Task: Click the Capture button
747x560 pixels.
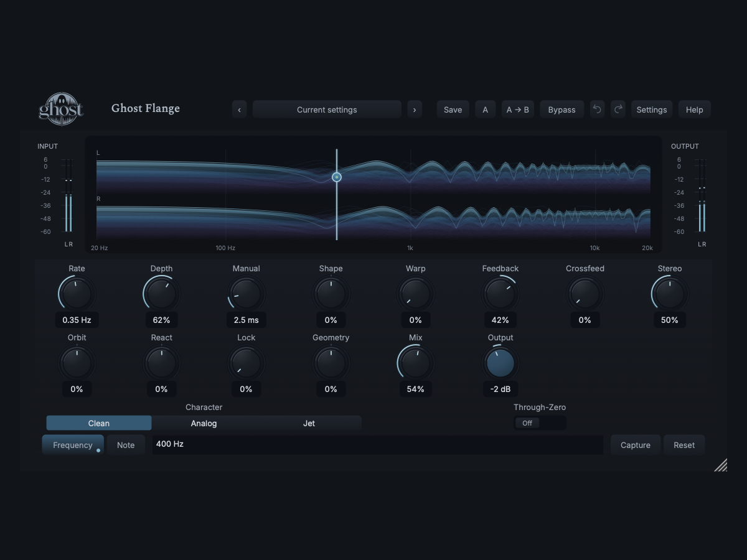Action: [x=636, y=445]
